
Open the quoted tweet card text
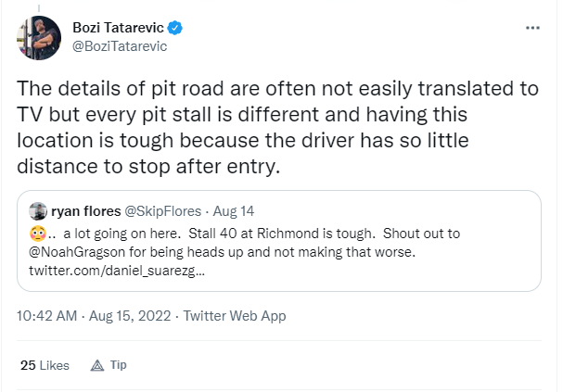click(244, 252)
